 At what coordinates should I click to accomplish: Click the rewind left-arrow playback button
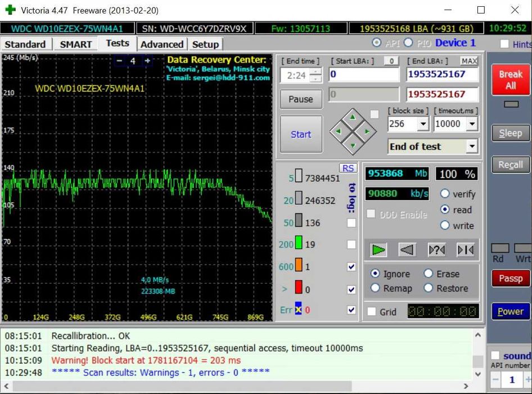tap(407, 249)
